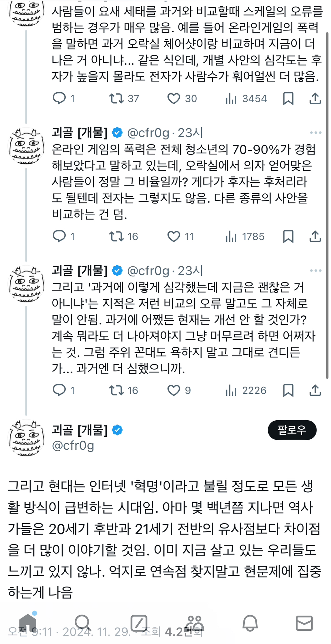331x644 pixels.
Task: Open direct messages envelope
Action: (304, 623)
